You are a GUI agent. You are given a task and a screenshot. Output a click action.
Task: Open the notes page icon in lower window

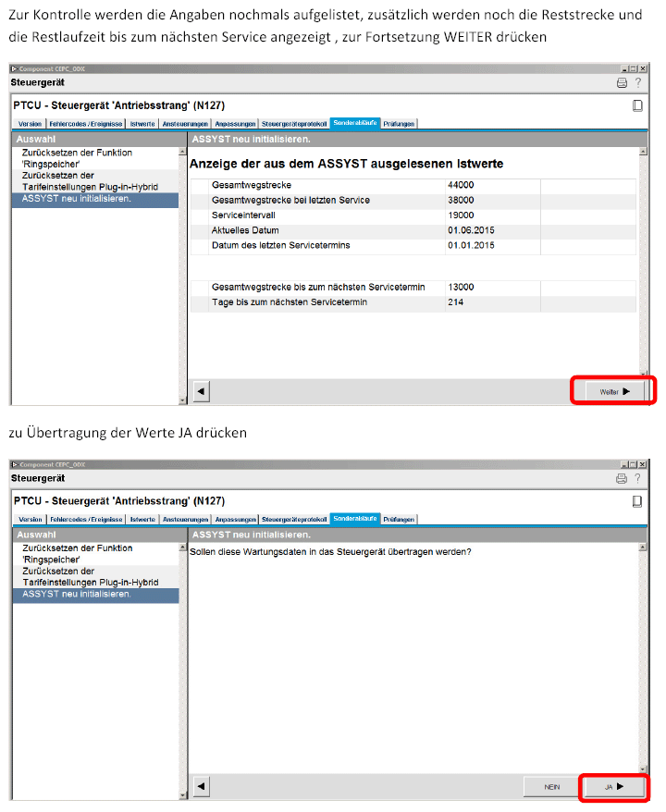click(637, 501)
